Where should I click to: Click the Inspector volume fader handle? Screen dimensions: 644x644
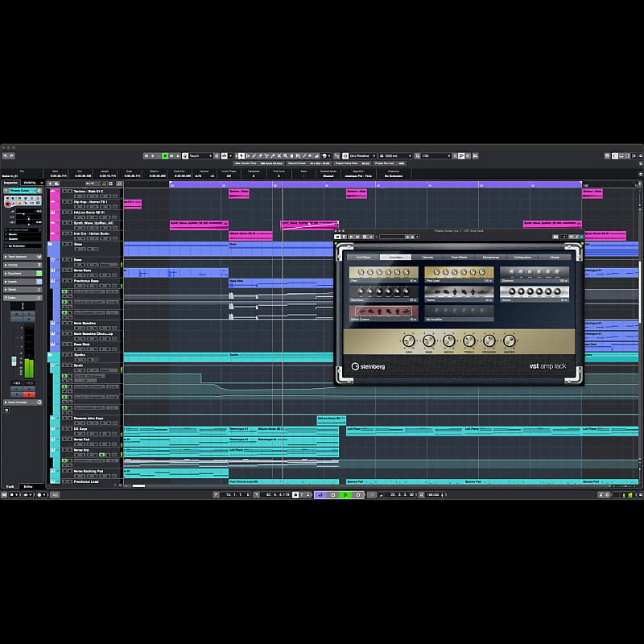coord(14,361)
